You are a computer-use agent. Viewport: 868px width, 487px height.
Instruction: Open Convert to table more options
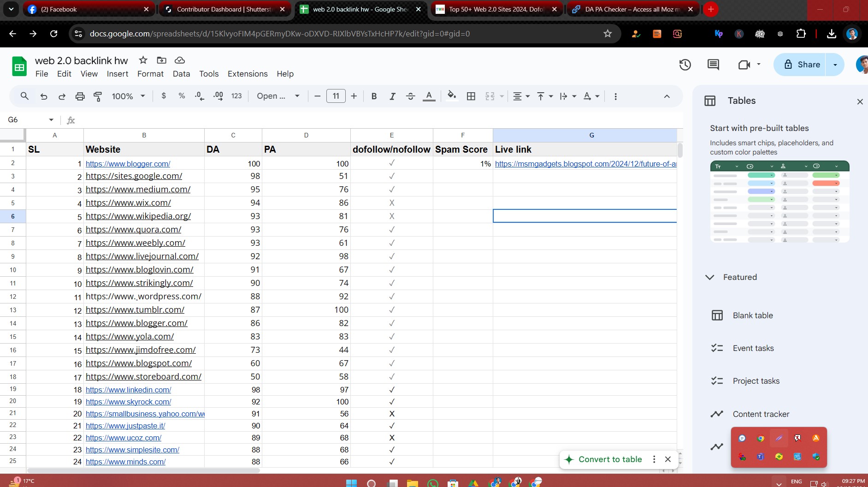[x=654, y=459]
